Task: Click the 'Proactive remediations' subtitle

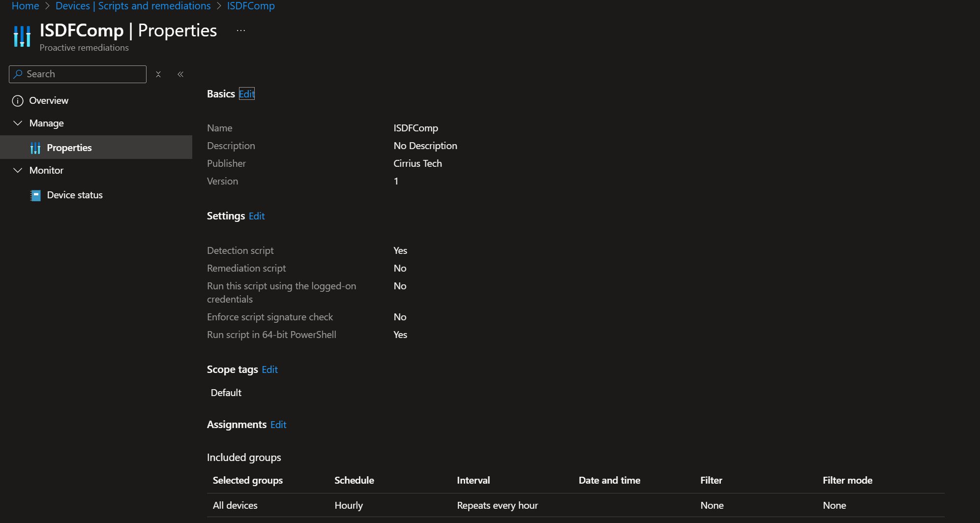Action: tap(84, 48)
